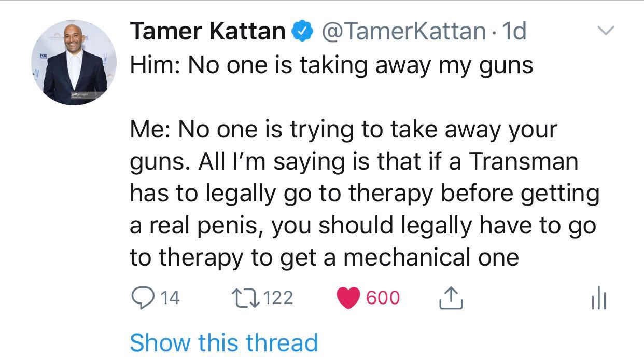
Task: Click the "Me: No one is trying" line
Action: [x=343, y=129]
